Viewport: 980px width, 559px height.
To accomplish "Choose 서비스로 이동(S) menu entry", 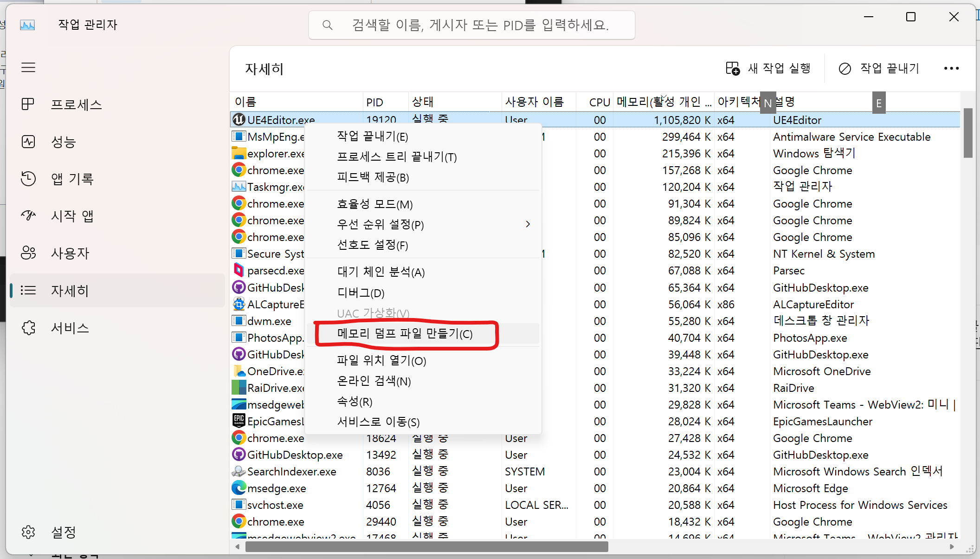I will click(423, 422).
